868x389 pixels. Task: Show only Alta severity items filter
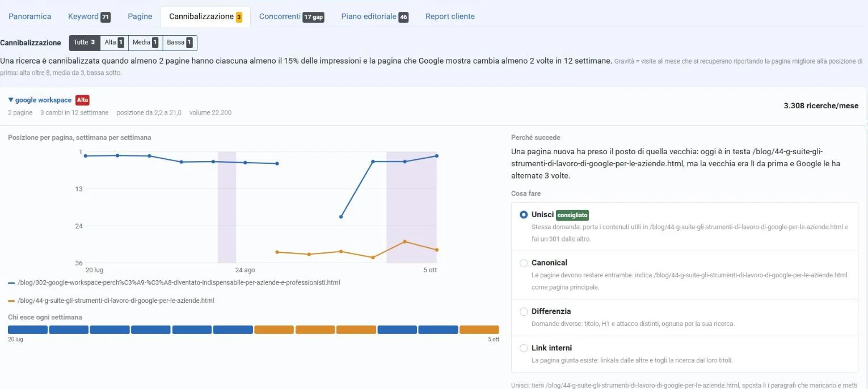point(114,43)
